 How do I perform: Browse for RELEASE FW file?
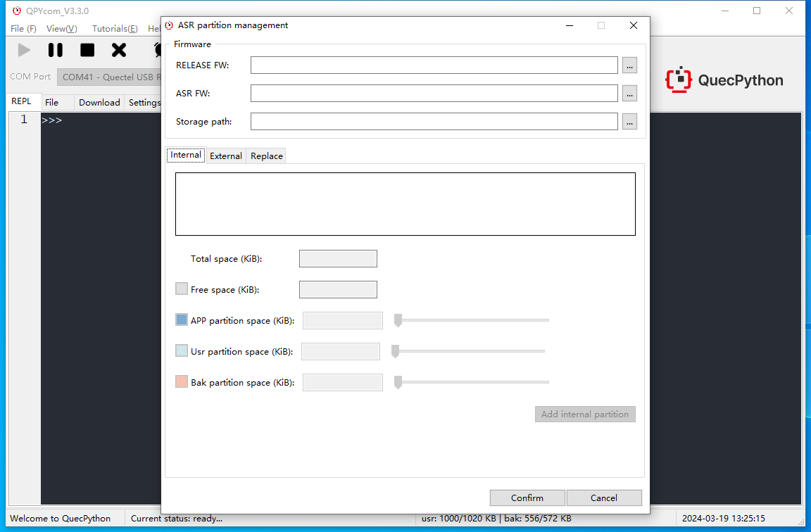pos(629,65)
